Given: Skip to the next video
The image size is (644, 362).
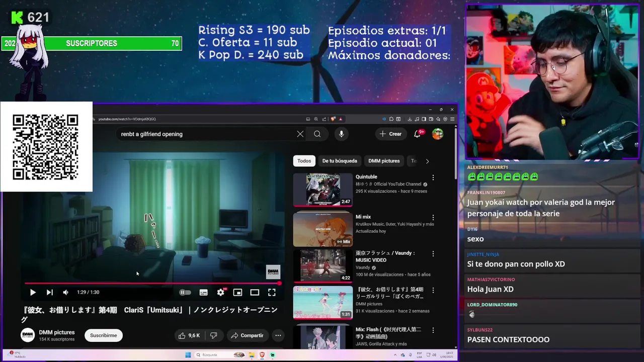Looking at the screenshot, I should [x=49, y=292].
